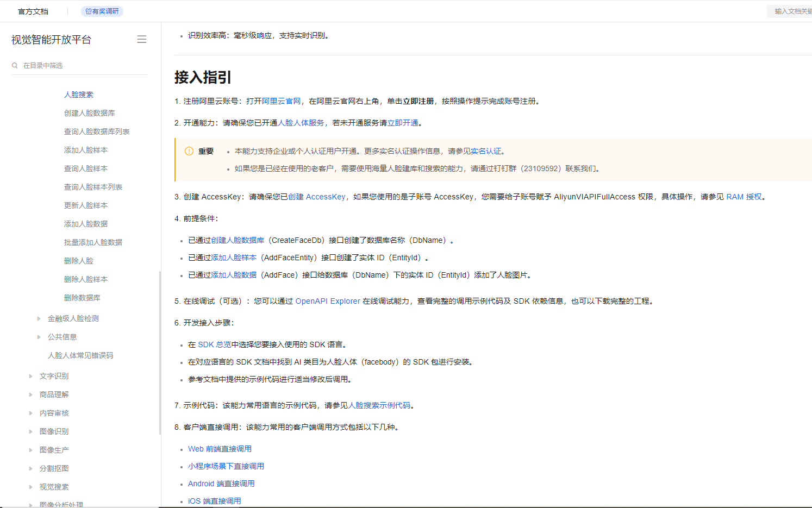Expand the 公共信息 arrow
The height and width of the screenshot is (508, 812).
(x=39, y=337)
